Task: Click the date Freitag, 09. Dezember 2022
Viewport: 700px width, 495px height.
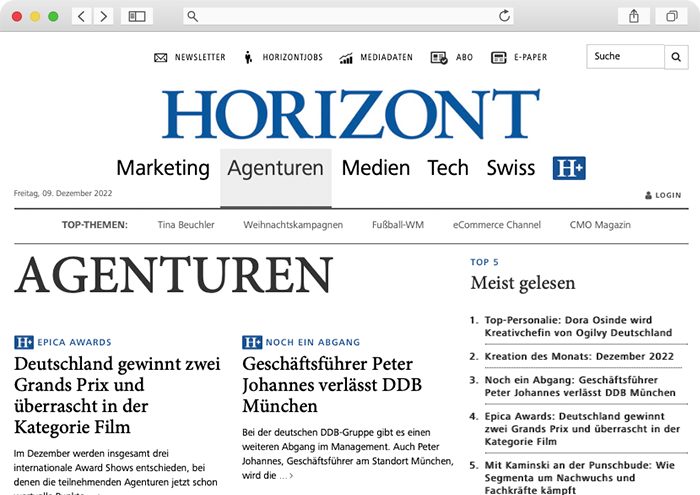Action: (63, 193)
